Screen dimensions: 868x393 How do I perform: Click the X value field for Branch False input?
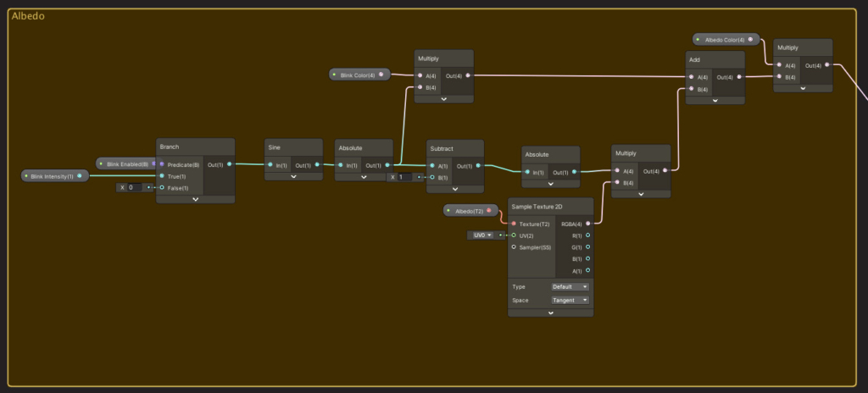point(137,187)
